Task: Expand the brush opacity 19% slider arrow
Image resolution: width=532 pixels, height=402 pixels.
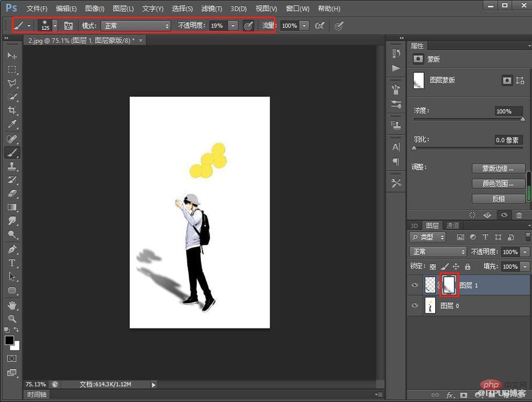Action: tap(233, 26)
